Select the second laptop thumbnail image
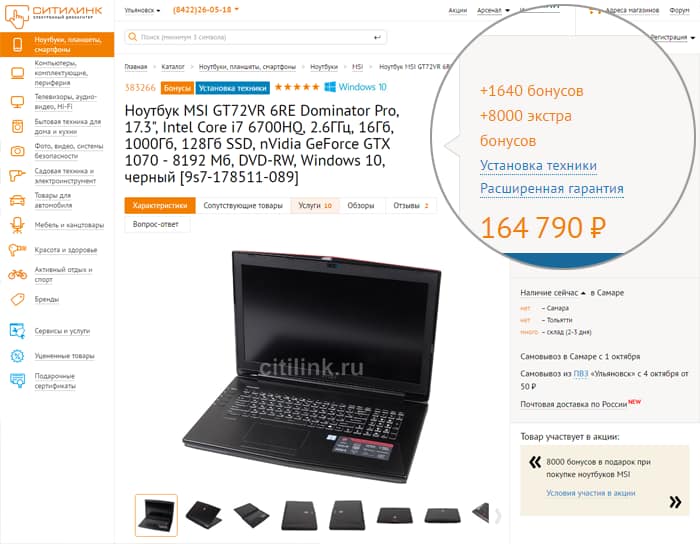 [204, 515]
